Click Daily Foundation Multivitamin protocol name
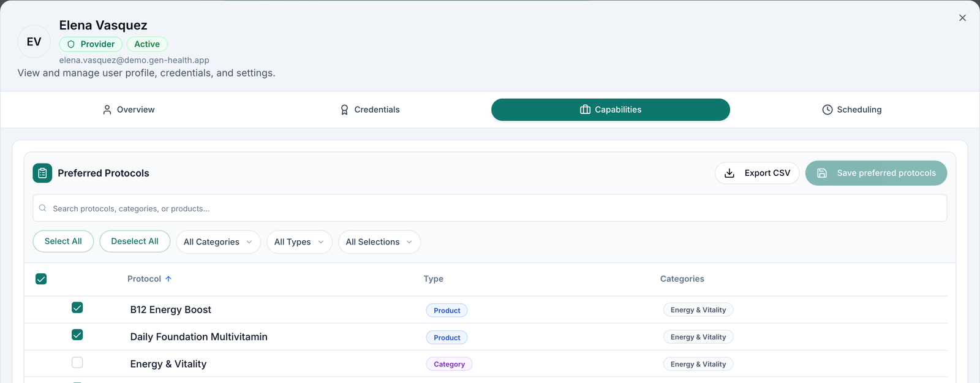 [199, 337]
